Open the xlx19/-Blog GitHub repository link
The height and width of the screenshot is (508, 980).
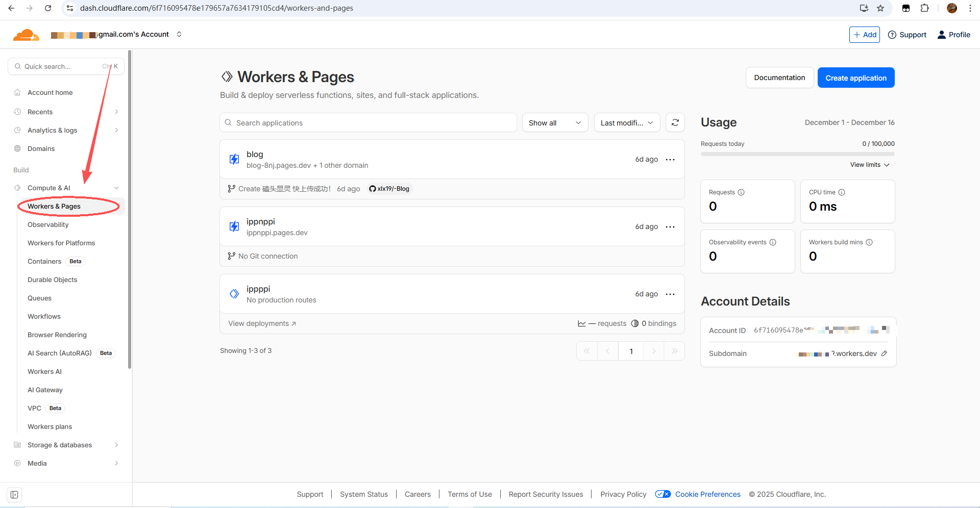(389, 189)
